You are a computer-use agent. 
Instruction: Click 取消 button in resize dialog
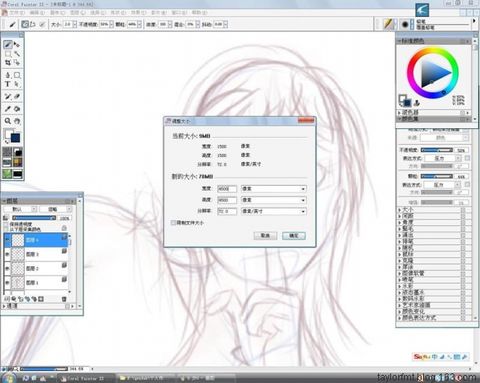pos(265,236)
